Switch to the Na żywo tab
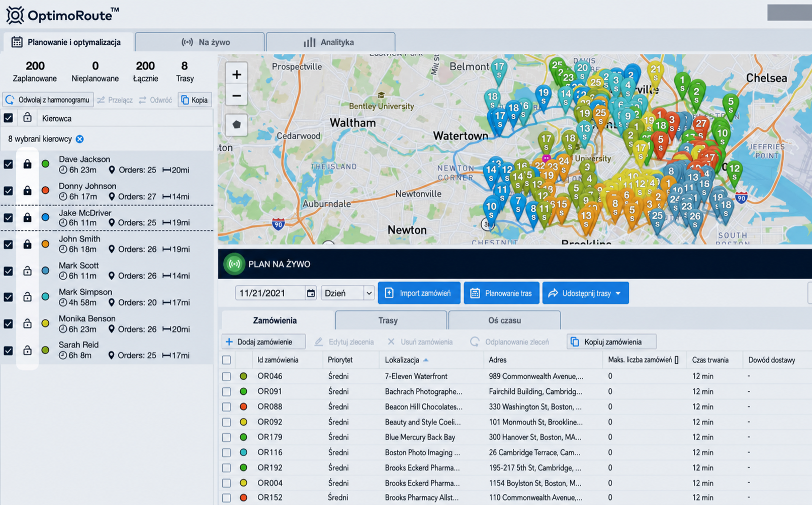Screen dimensions: 812x505 point(199,42)
